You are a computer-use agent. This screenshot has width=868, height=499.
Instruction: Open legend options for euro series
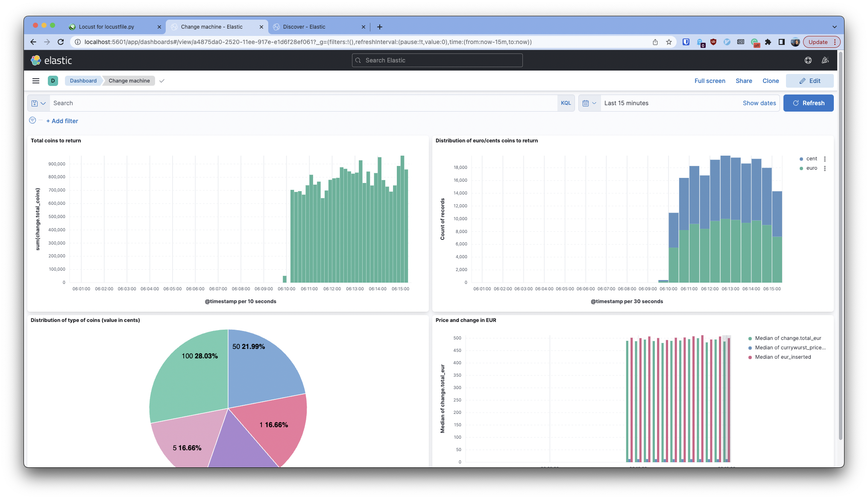825,168
